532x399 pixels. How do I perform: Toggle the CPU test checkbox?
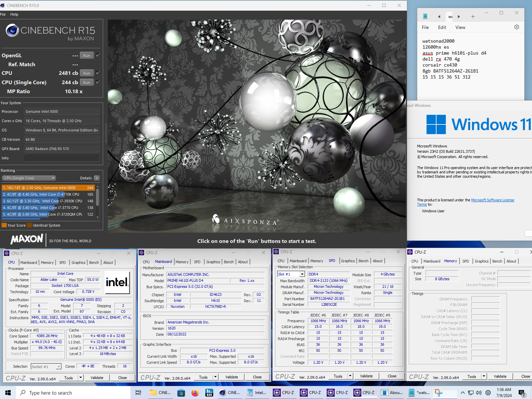coord(98,73)
